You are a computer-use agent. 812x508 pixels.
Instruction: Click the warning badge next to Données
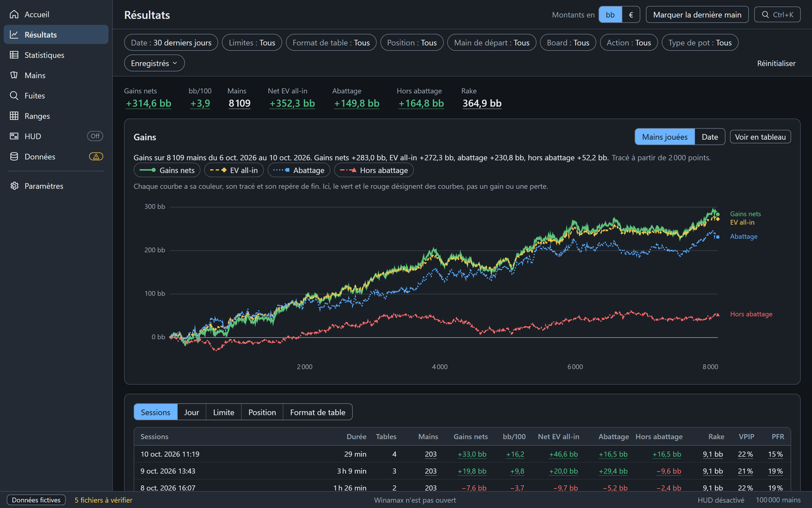click(96, 156)
